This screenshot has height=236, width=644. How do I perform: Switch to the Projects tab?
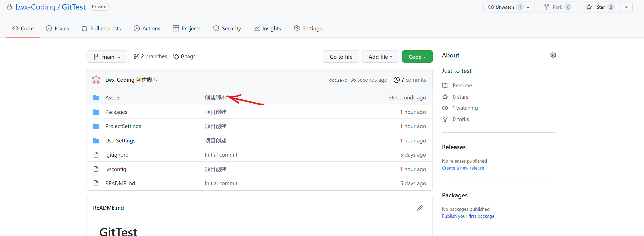(x=187, y=28)
